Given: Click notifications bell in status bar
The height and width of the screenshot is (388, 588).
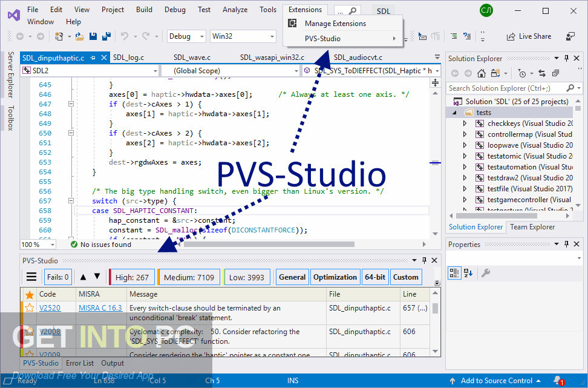Looking at the screenshot, I should coord(558,381).
